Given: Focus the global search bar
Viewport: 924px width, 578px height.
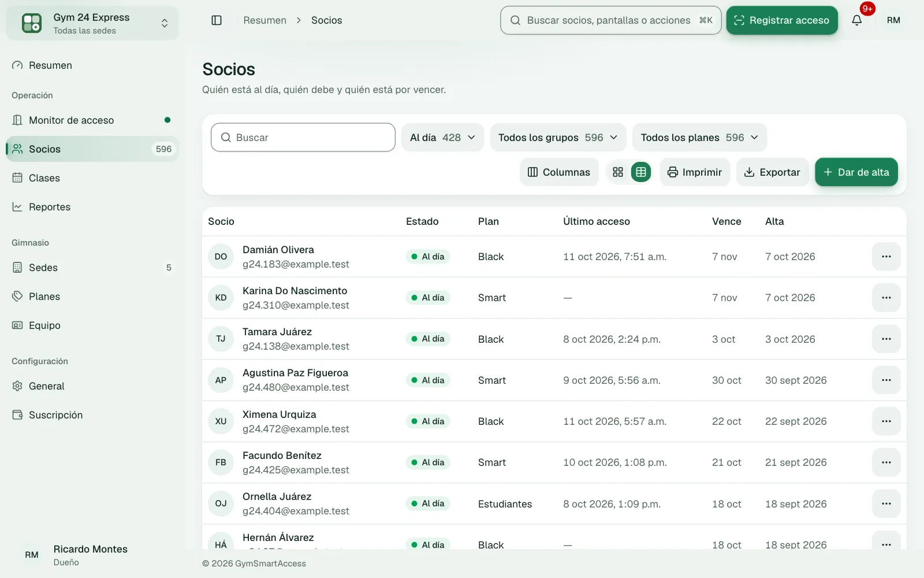Looking at the screenshot, I should point(611,20).
